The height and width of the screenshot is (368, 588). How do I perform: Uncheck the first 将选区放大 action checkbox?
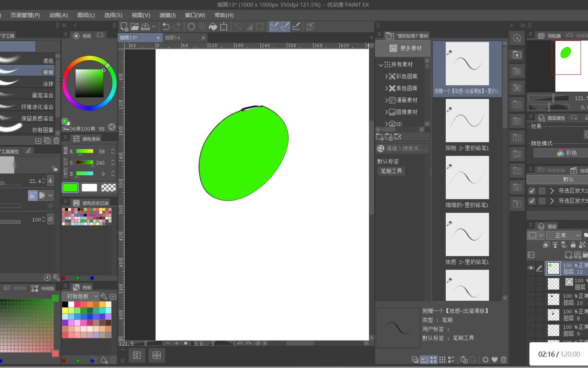(x=532, y=190)
